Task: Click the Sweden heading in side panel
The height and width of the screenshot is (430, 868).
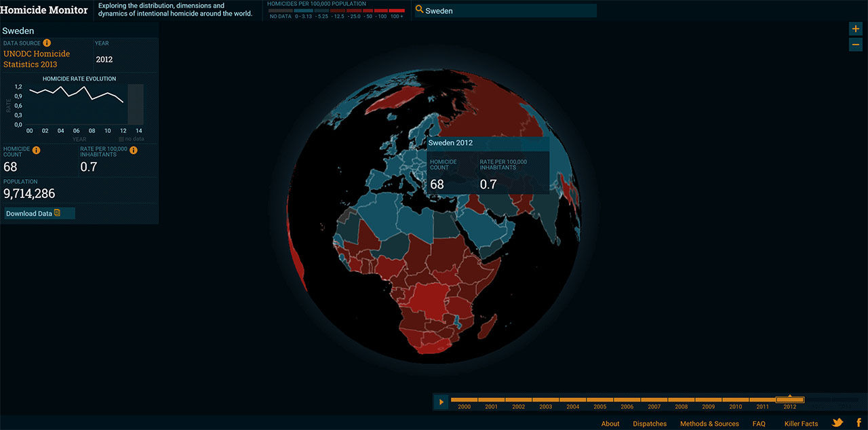Action: [18, 31]
